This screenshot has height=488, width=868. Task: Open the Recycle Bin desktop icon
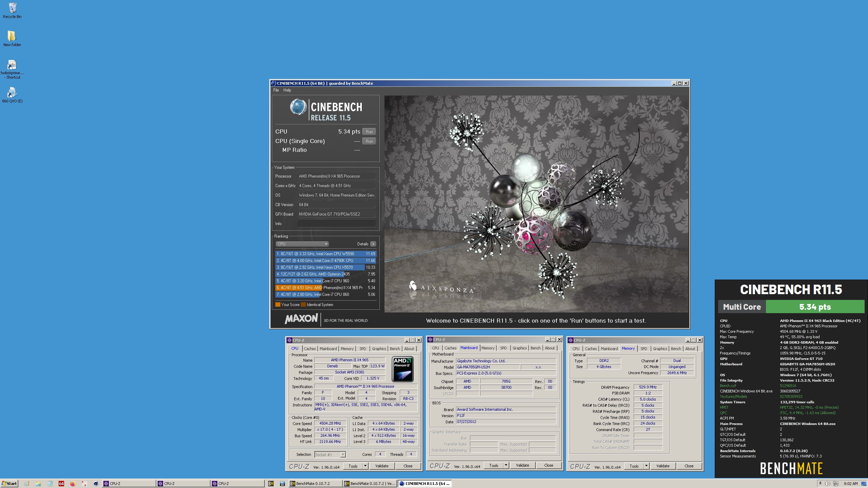click(12, 10)
